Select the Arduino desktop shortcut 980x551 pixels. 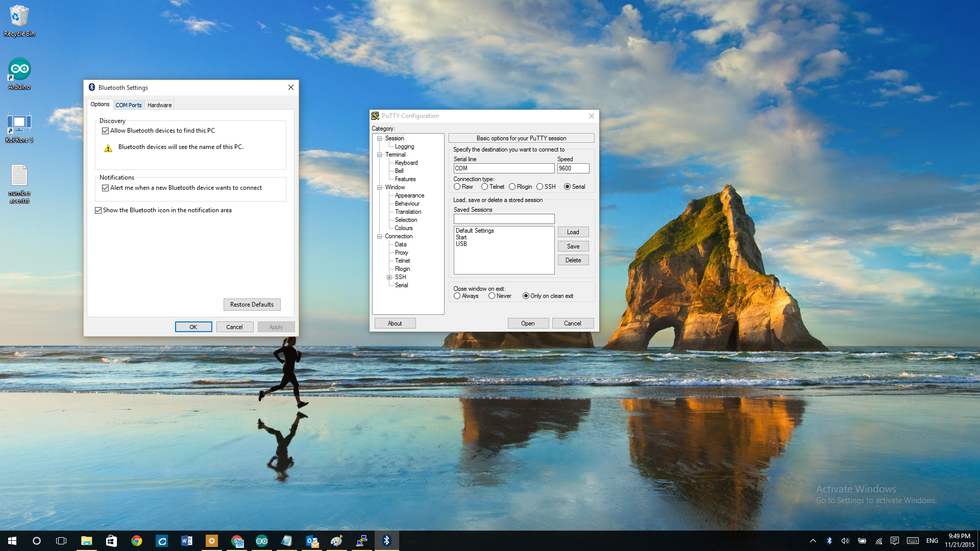click(x=19, y=74)
